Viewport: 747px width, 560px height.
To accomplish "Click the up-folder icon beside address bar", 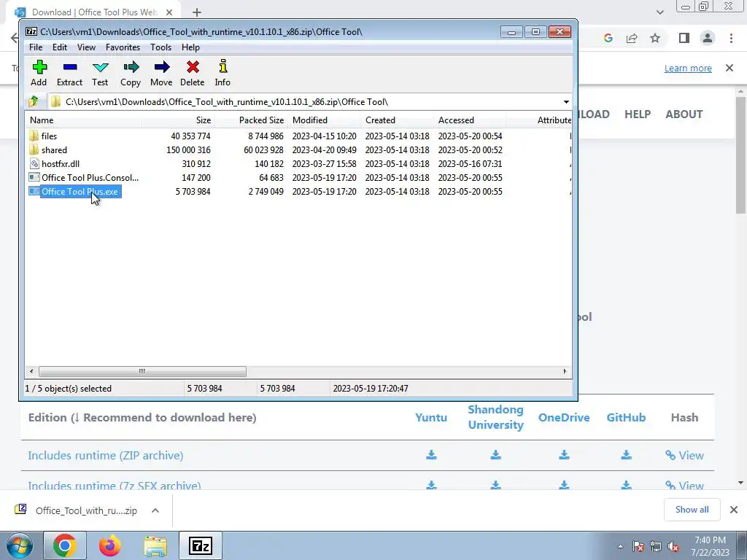I will (34, 101).
